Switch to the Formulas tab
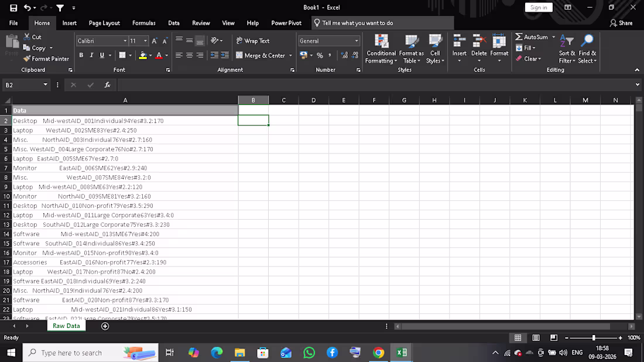 (144, 23)
